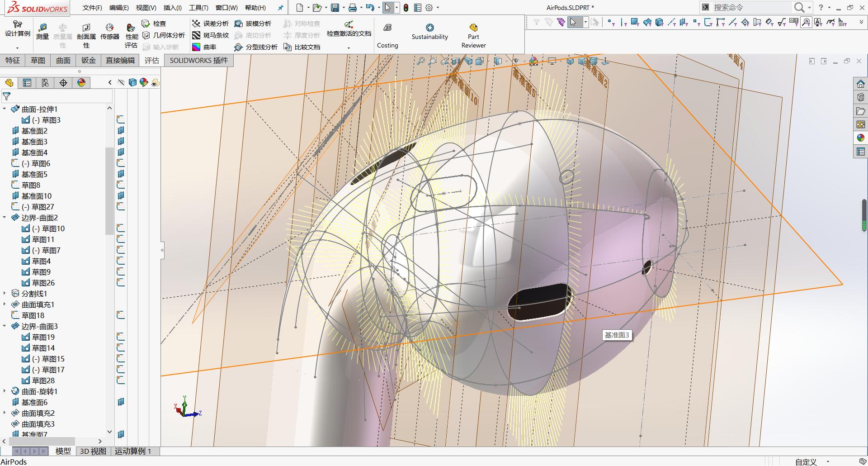Open SOLIDWORKS Resources home in task pane
Image resolution: width=868 pixels, height=466 pixels.
[860, 84]
